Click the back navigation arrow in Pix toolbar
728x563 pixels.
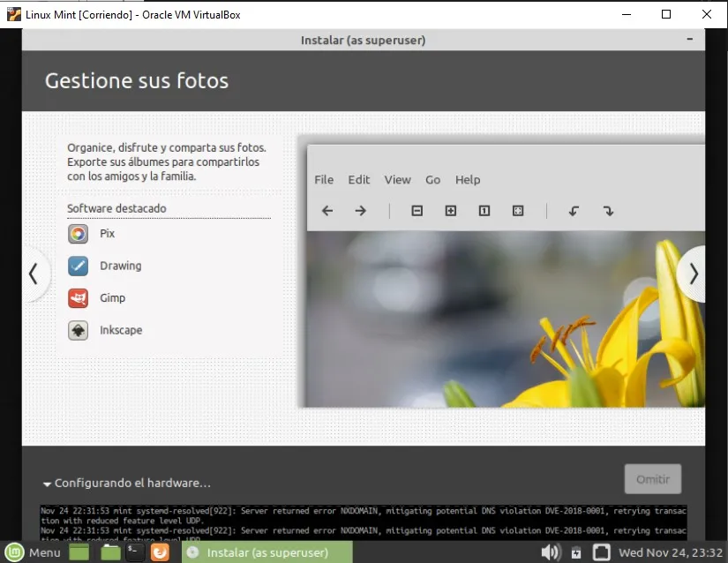[327, 211]
